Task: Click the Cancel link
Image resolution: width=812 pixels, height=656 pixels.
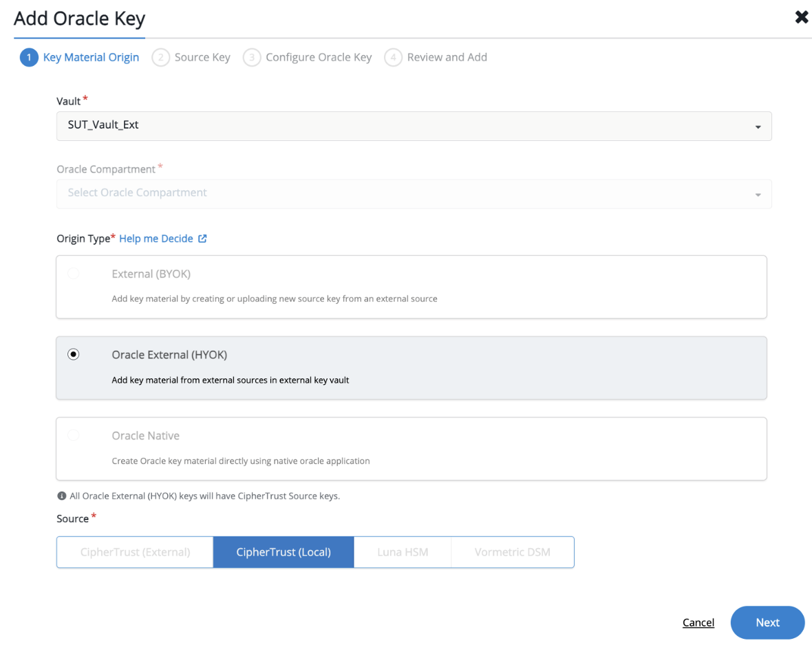Action: [698, 622]
